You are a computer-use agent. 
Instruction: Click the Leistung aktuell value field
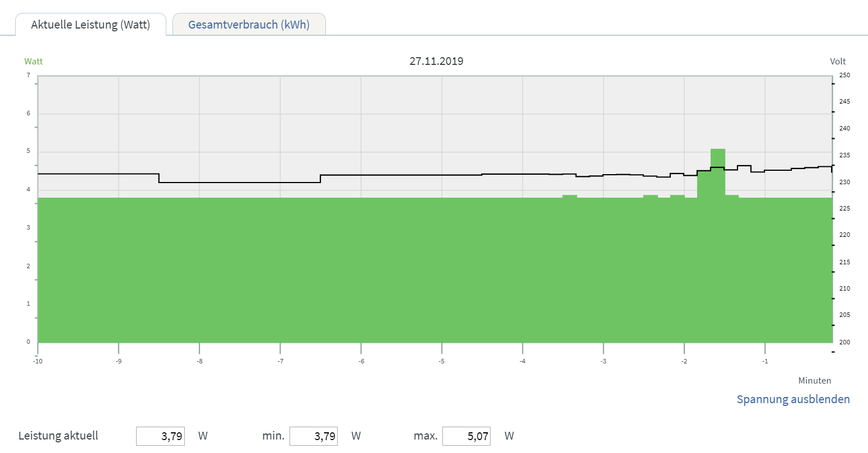pyautogui.click(x=161, y=436)
